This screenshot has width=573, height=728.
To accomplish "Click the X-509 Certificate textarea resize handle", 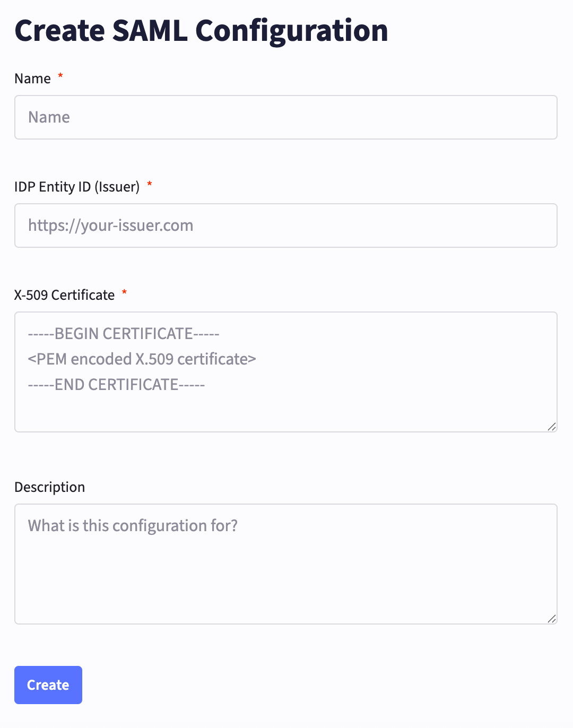I will [x=552, y=427].
